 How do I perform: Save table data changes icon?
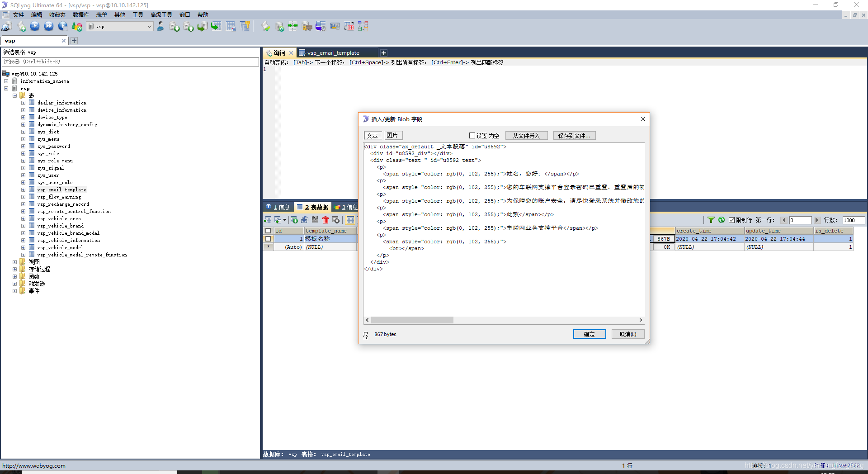pos(315,220)
